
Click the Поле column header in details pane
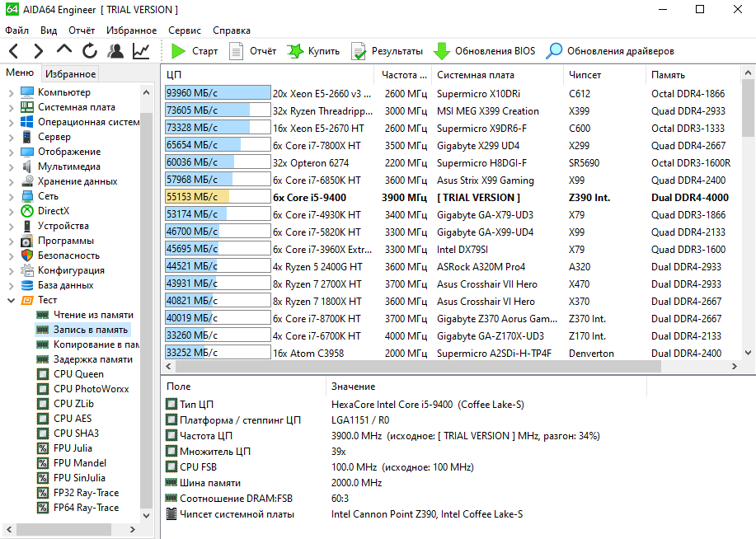[x=244, y=387]
